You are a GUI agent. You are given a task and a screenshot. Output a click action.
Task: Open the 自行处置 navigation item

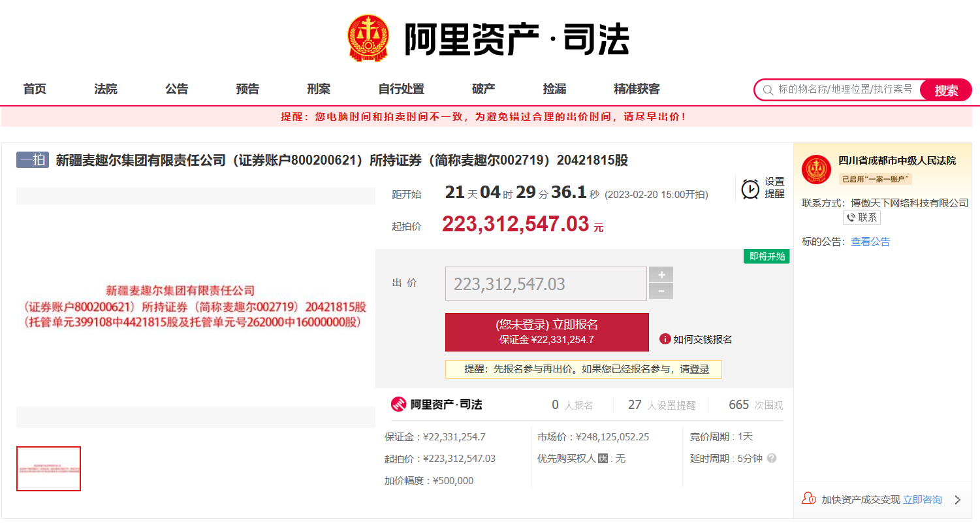pos(402,89)
